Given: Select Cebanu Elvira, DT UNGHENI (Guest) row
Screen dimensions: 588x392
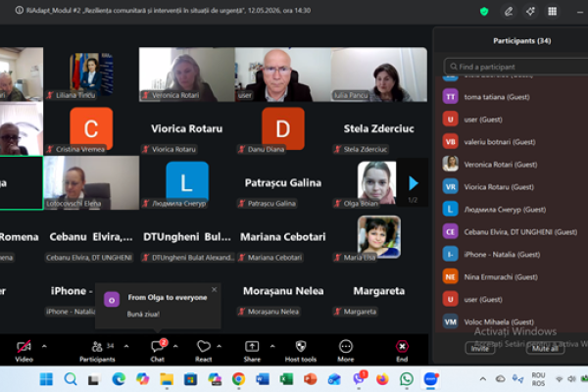Looking at the screenshot, I should click(512, 232).
